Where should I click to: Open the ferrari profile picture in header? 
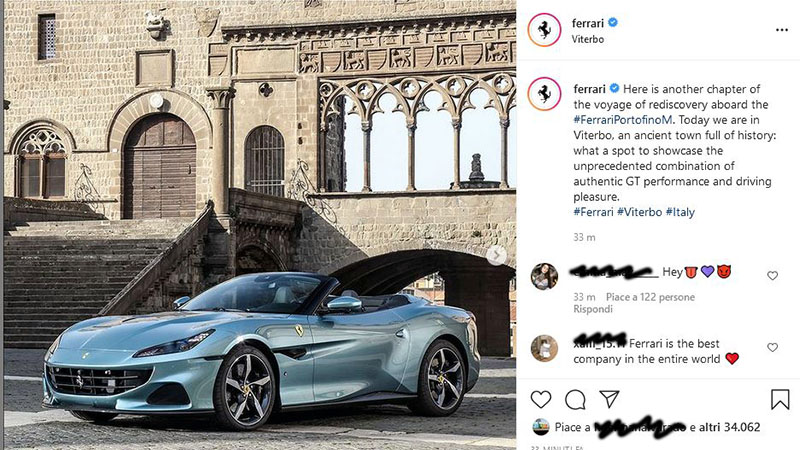point(544,30)
